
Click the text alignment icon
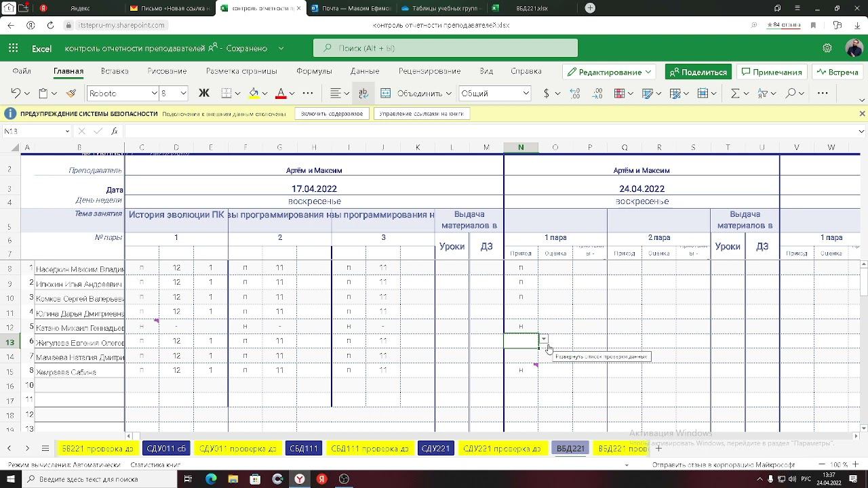click(335, 94)
